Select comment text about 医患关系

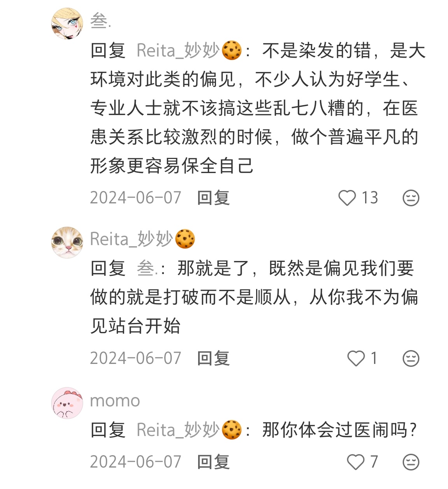click(258, 108)
